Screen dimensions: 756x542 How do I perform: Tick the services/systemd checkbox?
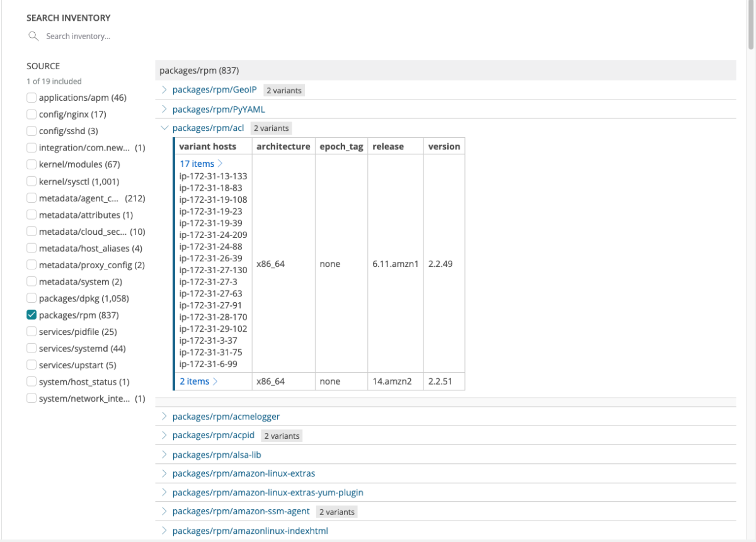click(31, 348)
